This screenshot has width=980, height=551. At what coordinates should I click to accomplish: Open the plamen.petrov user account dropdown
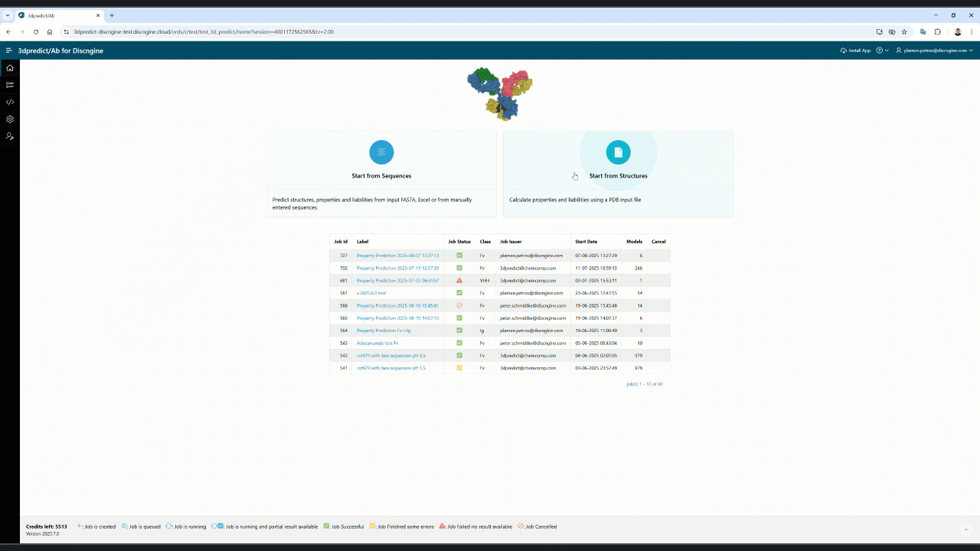point(934,51)
